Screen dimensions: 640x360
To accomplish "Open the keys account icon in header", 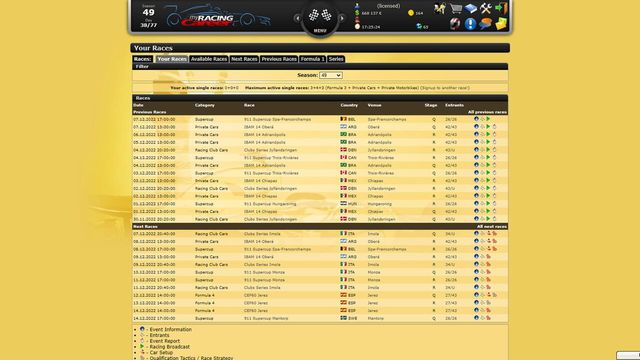I will (x=440, y=8).
